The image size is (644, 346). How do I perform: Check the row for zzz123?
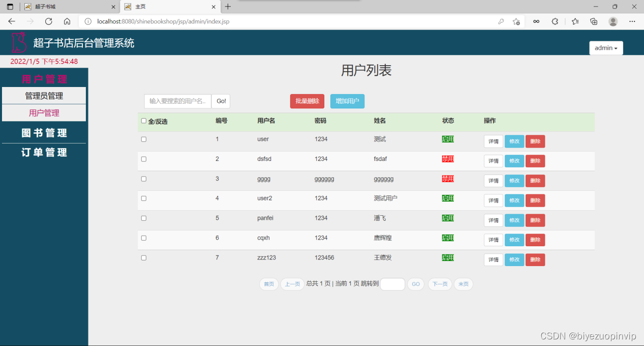point(144,258)
